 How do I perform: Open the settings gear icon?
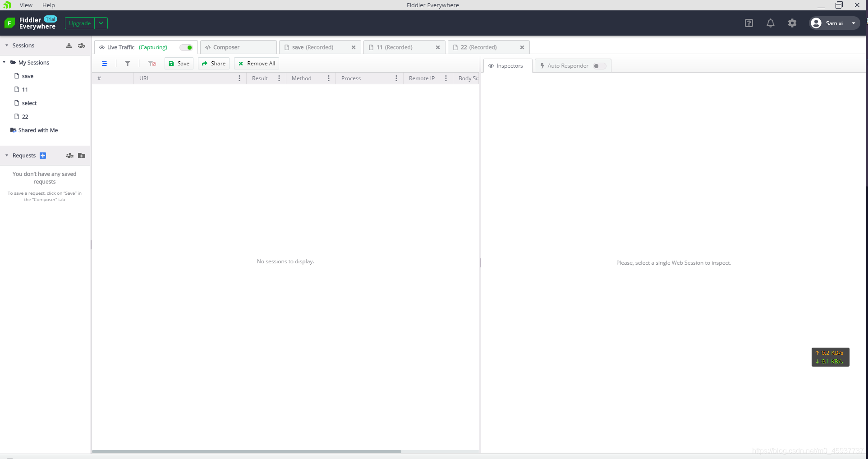[x=792, y=23]
